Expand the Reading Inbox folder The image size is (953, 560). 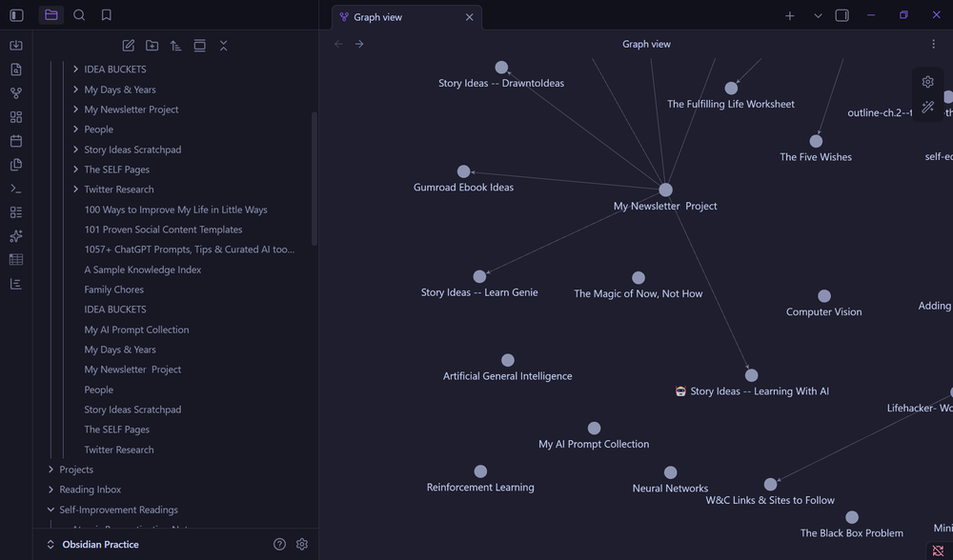(51, 490)
